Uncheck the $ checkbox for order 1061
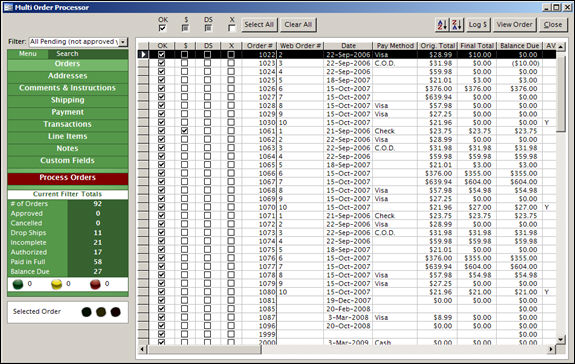The width and height of the screenshot is (575, 364). (x=184, y=131)
